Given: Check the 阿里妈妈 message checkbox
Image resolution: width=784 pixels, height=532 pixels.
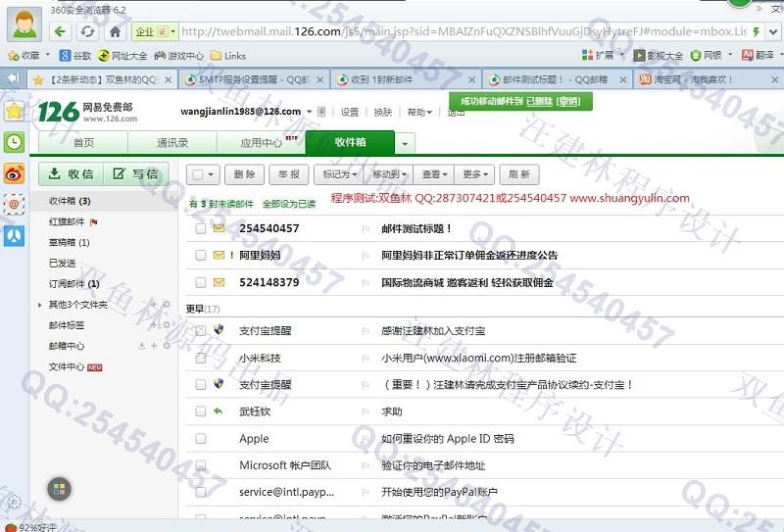Looking at the screenshot, I should (x=201, y=255).
